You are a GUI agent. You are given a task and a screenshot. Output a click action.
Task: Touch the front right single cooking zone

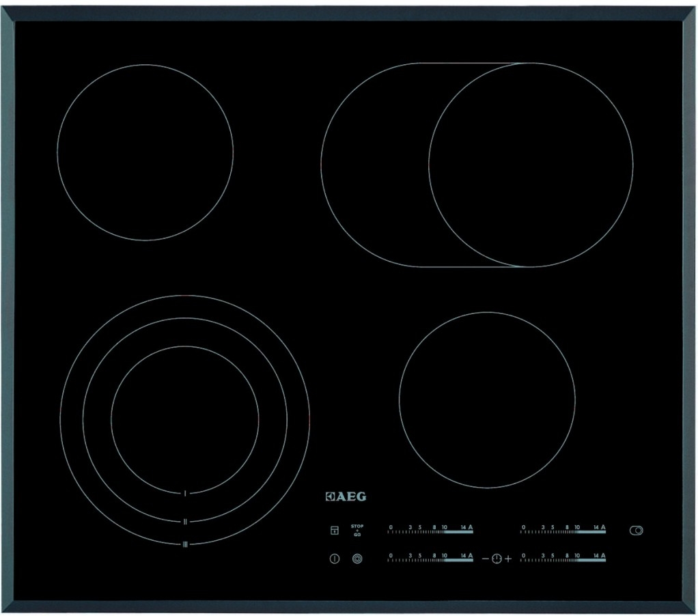click(487, 400)
